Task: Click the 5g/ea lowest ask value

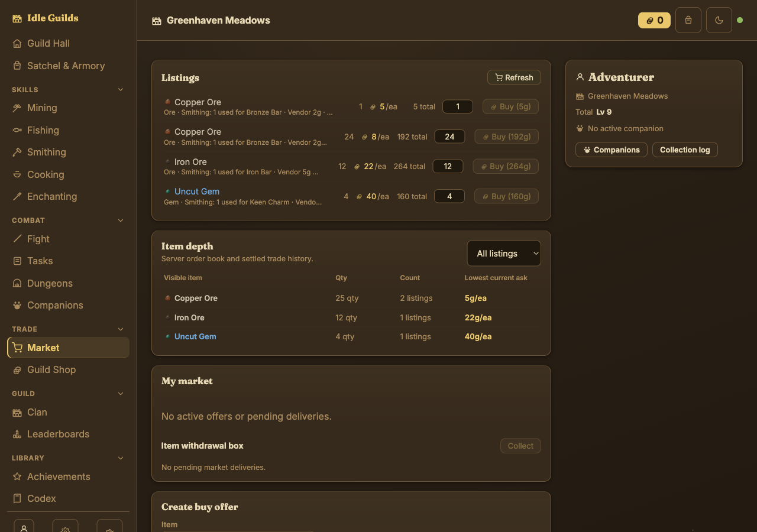Action: click(x=476, y=298)
